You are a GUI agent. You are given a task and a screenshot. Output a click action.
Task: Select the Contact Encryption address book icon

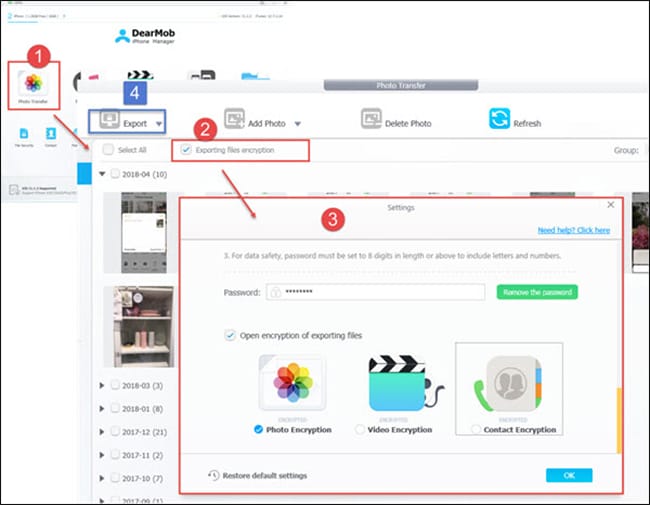[x=509, y=383]
